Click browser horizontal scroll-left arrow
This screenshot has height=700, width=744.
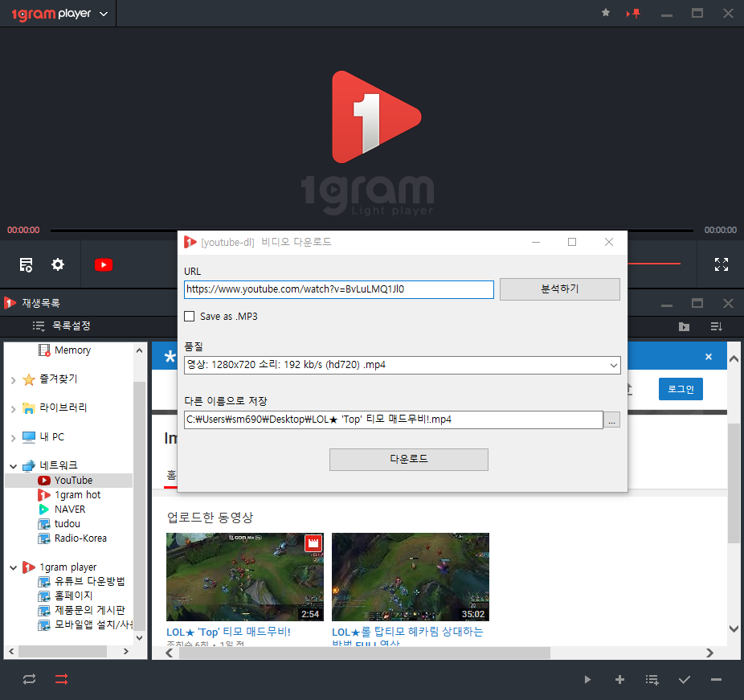(170, 653)
